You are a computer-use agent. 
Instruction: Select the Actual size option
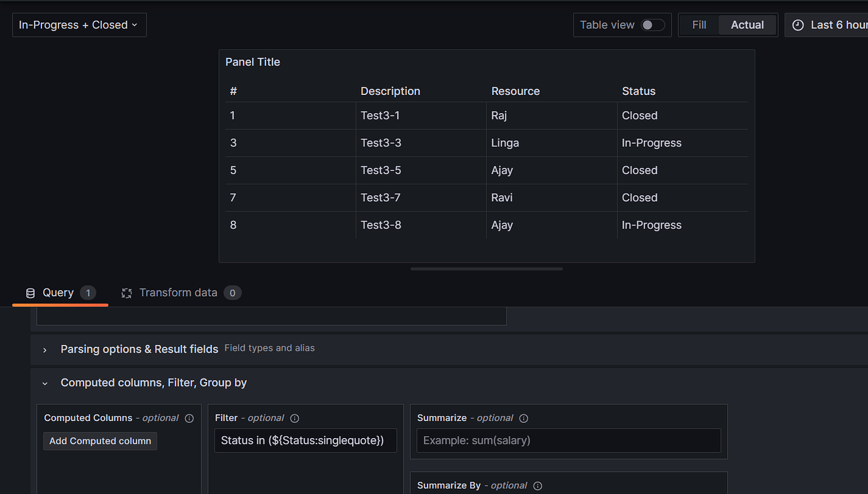(747, 25)
